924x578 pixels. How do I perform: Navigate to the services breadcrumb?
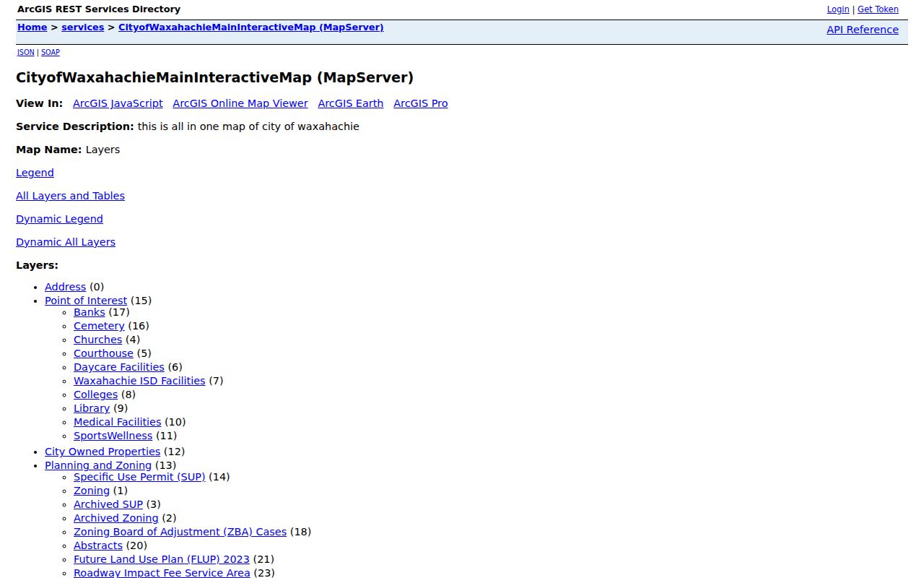pyautogui.click(x=83, y=27)
